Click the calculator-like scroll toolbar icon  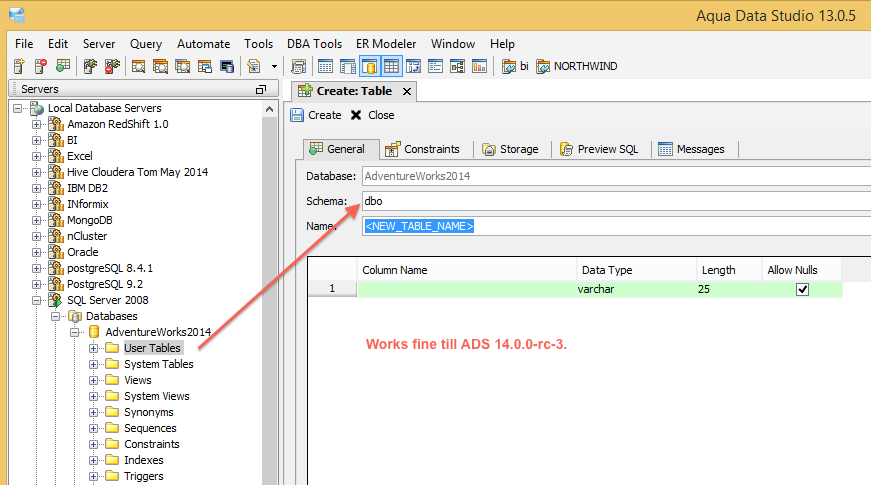298,67
